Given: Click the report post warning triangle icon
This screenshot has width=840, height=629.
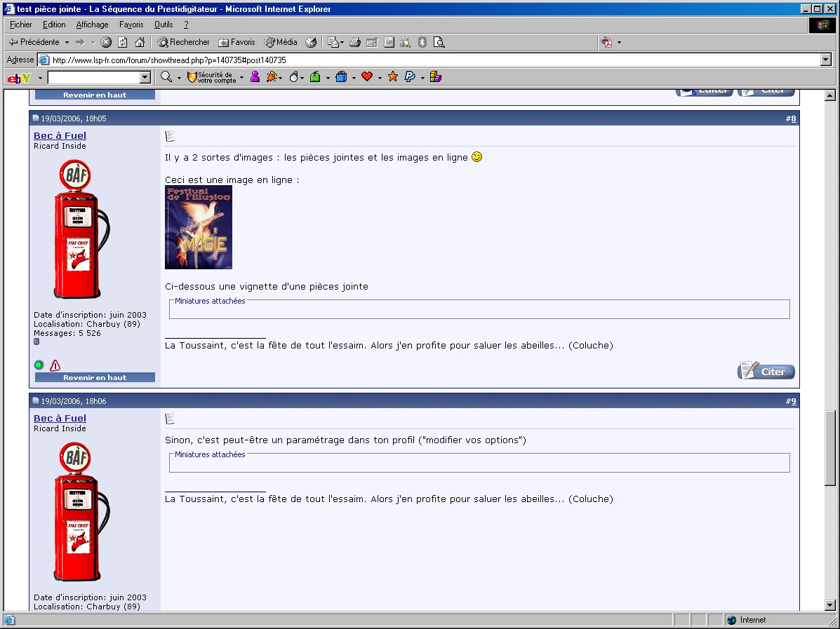Looking at the screenshot, I should [x=55, y=365].
